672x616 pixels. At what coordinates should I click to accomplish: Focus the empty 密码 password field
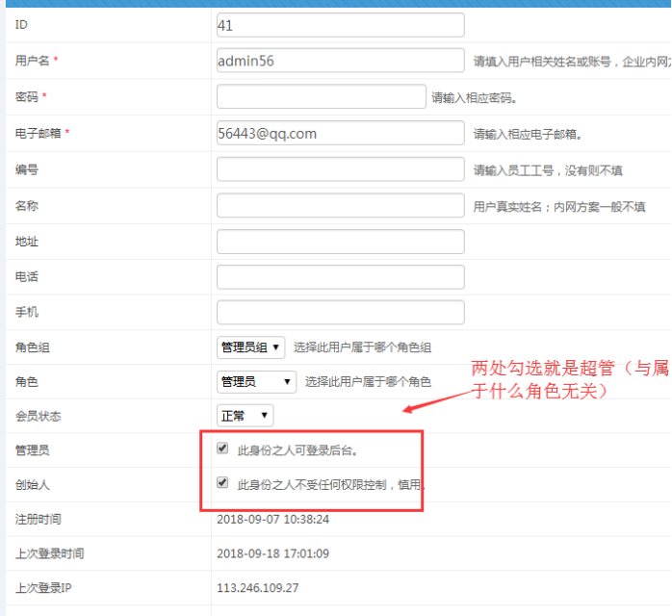click(x=321, y=96)
